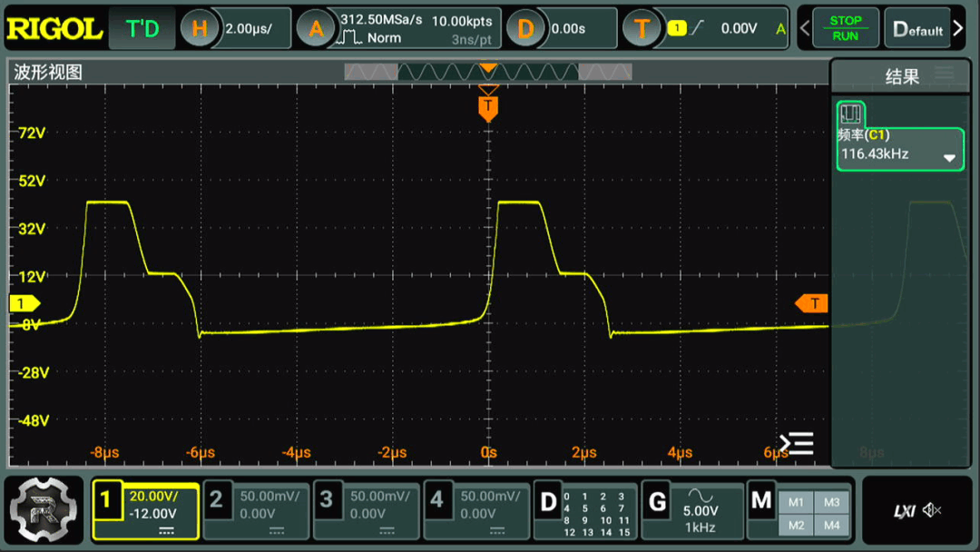This screenshot has height=552, width=980.
Task: Click the 312.50MSa/s sample rate readout
Action: 381,20
